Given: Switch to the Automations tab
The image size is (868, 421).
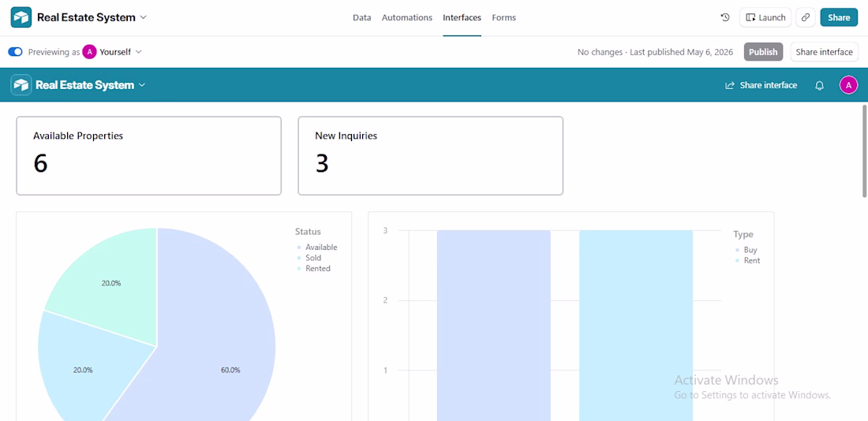Looking at the screenshot, I should tap(407, 17).
